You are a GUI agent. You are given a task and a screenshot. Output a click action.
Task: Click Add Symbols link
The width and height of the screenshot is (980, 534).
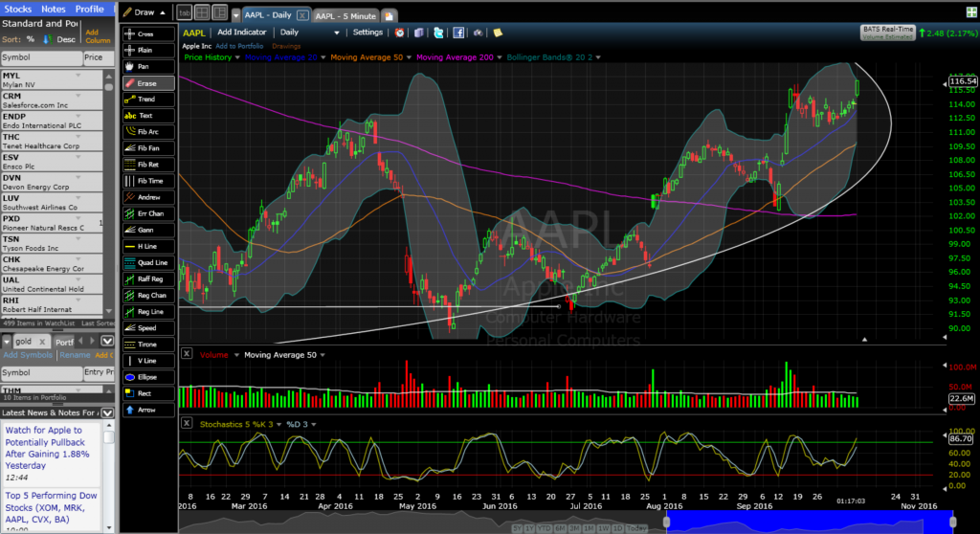28,355
